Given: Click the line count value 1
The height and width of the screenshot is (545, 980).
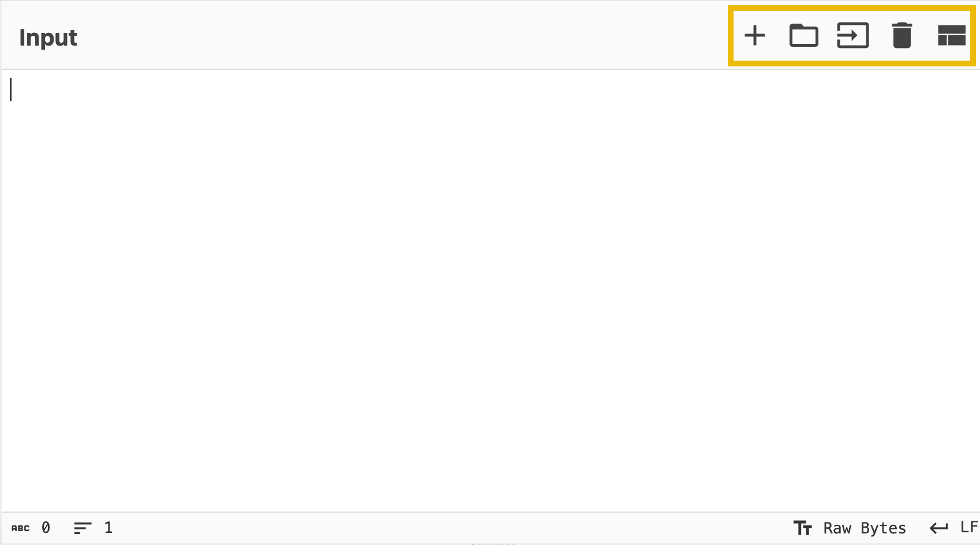Looking at the screenshot, I should point(108,528).
